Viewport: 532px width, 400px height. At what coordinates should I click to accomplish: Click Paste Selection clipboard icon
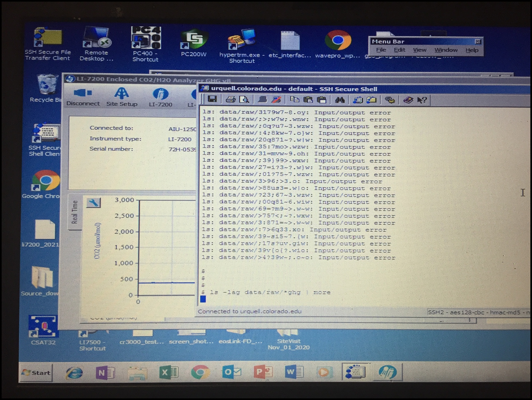point(321,100)
